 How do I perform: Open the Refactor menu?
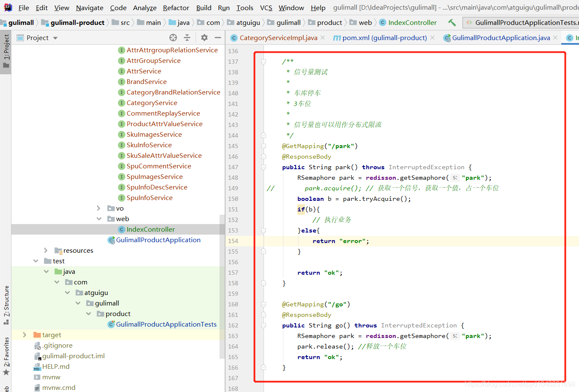pyautogui.click(x=176, y=8)
